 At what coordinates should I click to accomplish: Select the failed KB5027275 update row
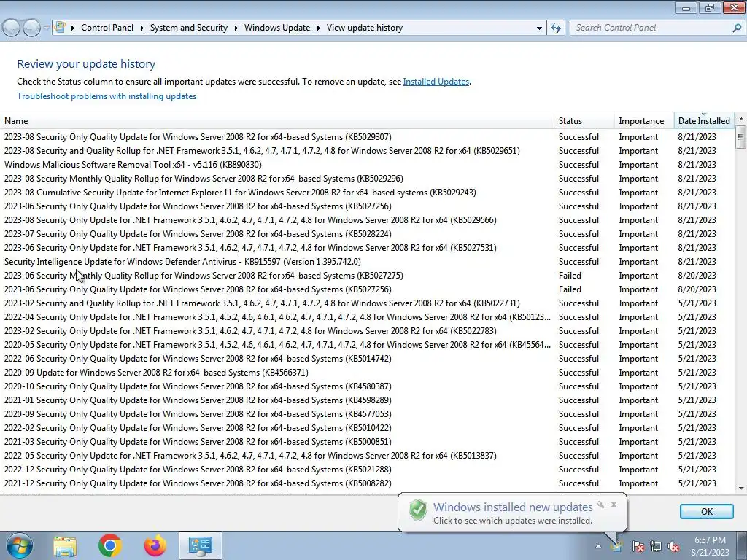[367, 275]
